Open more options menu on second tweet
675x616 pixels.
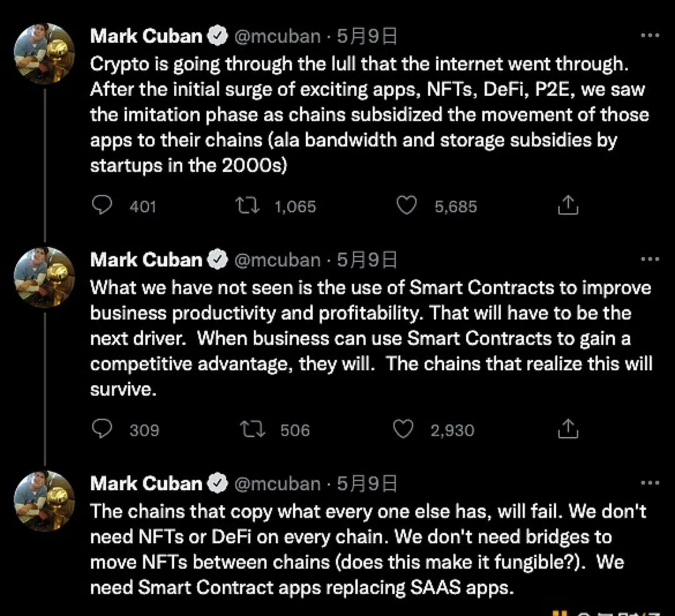click(651, 259)
